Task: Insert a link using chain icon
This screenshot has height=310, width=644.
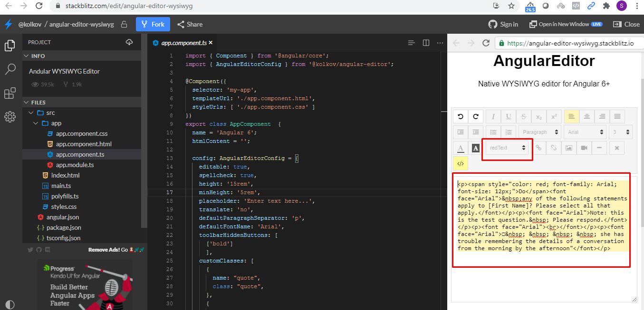Action: 538,148
